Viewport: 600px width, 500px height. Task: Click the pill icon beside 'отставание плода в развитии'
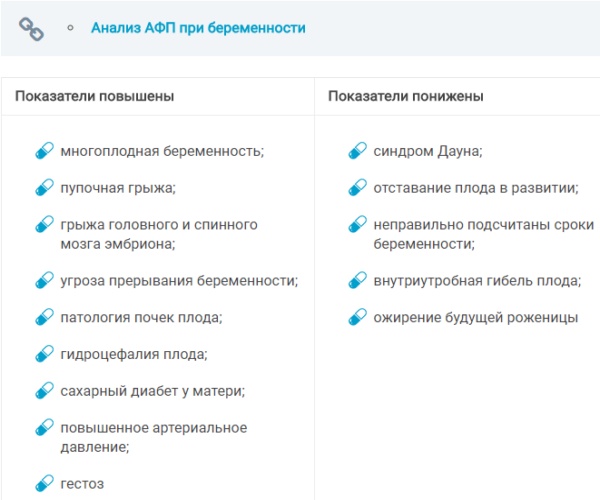[x=357, y=188]
